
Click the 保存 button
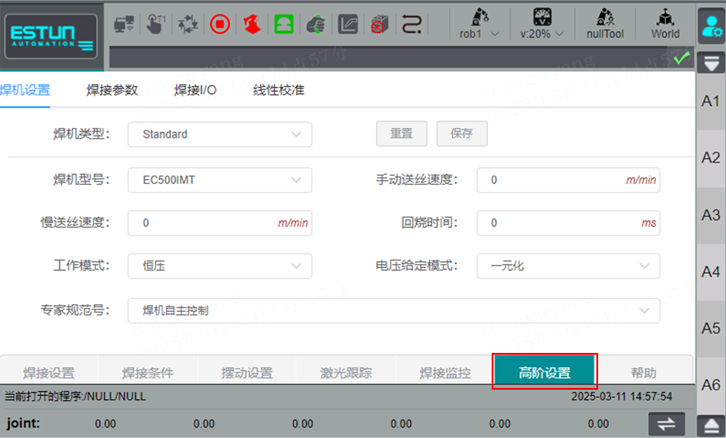pyautogui.click(x=462, y=133)
